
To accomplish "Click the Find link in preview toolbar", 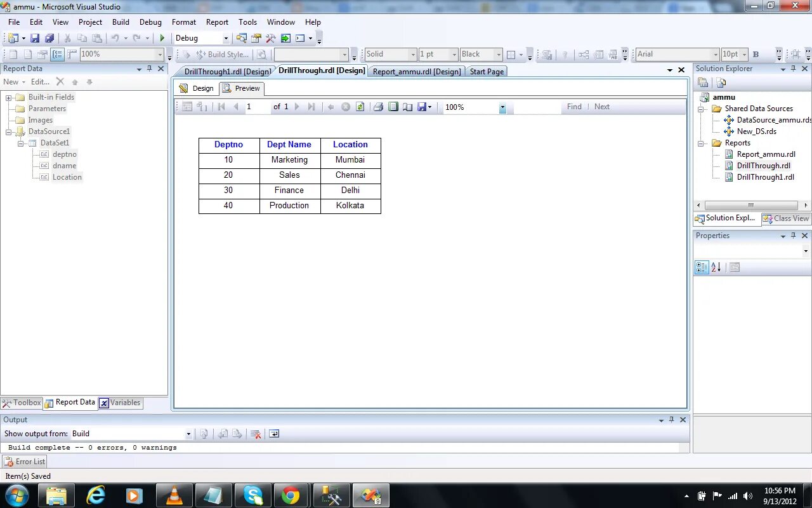I will coord(574,107).
